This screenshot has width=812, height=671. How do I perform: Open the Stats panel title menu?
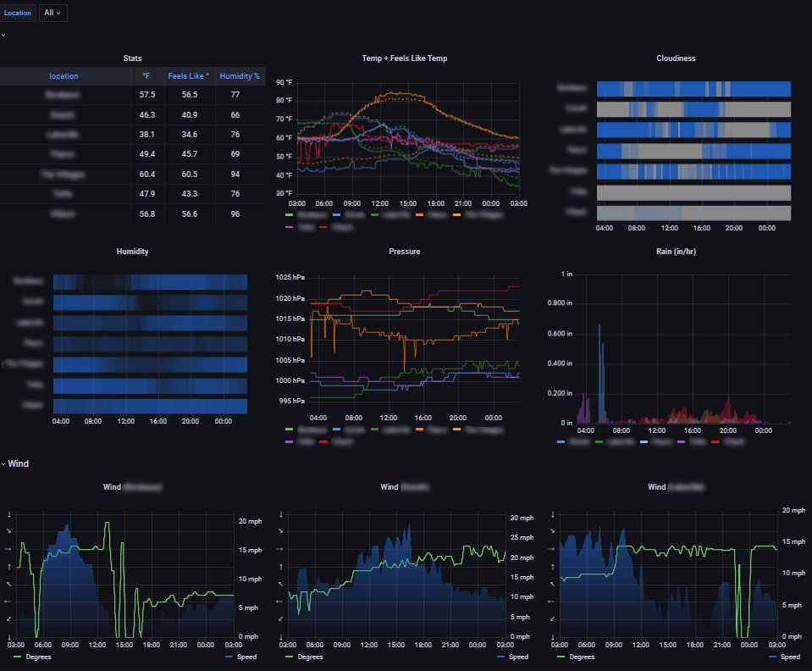pos(132,58)
